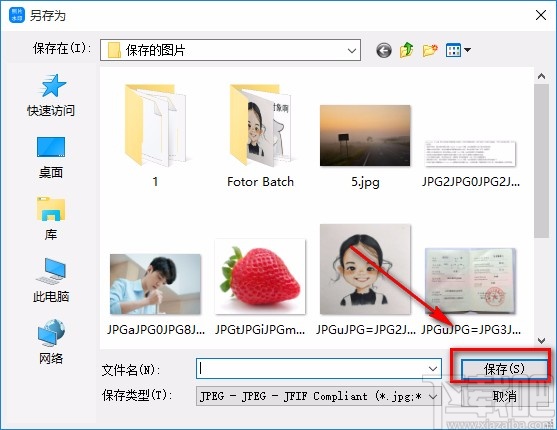Viewport: 557px width, 430px height.
Task: Select 快速访问 in the sidebar
Action: 51,95
